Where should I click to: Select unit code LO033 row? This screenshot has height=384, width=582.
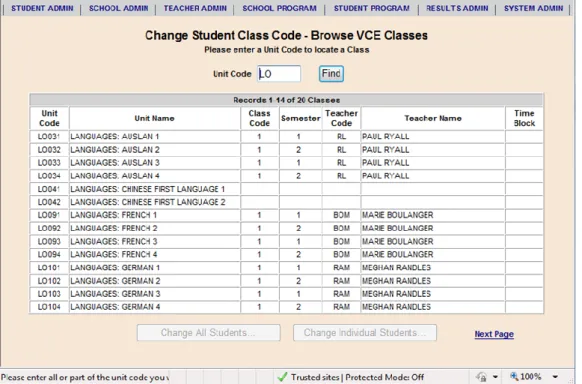pos(286,163)
